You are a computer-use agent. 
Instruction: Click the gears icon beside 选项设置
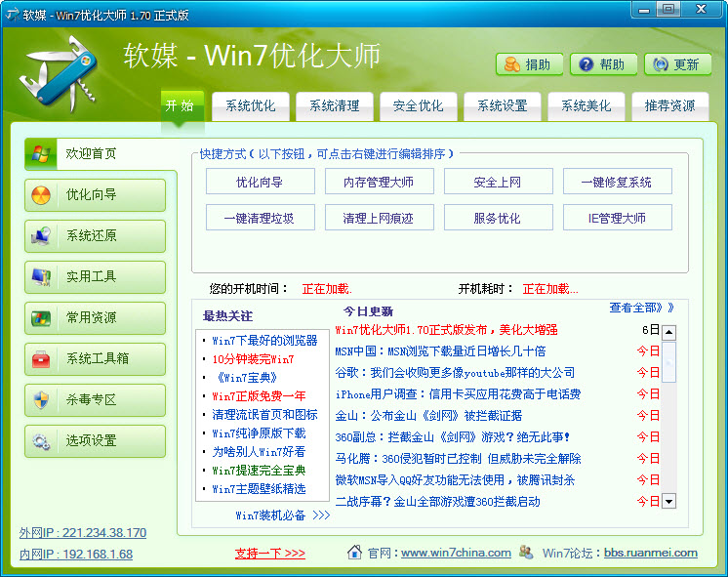tap(41, 441)
